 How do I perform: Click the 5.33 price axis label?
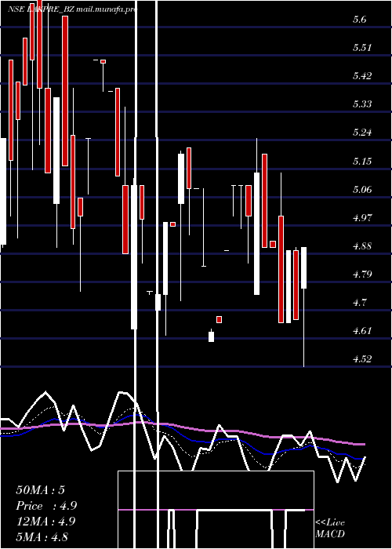pyautogui.click(x=362, y=104)
